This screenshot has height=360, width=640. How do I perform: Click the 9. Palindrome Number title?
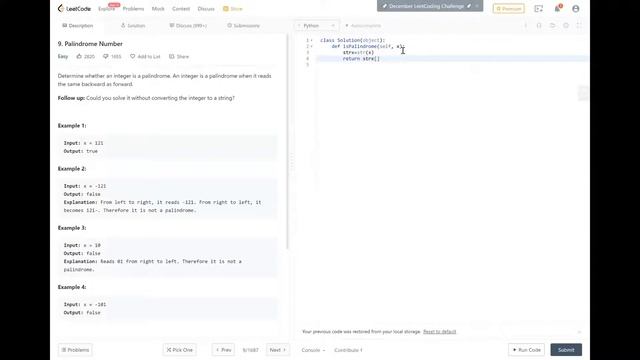(x=90, y=44)
